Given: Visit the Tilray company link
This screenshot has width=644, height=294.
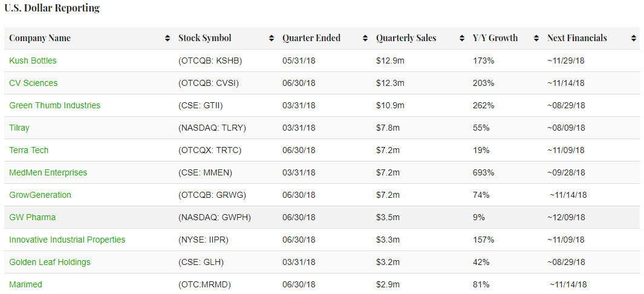Looking at the screenshot, I should click(19, 128).
